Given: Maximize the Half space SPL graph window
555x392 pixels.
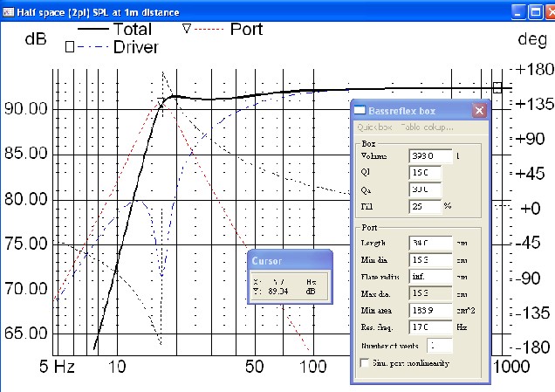Looking at the screenshot, I should pyautogui.click(x=535, y=12).
